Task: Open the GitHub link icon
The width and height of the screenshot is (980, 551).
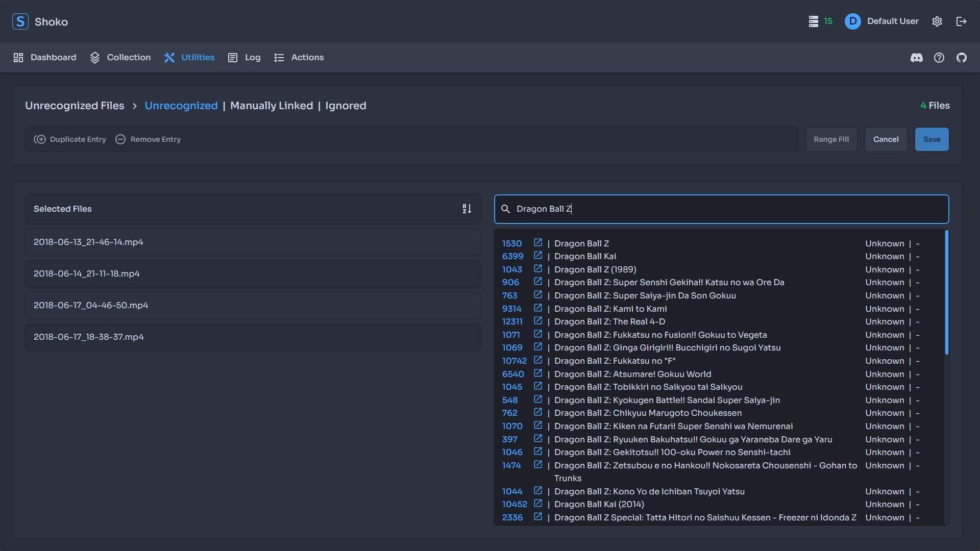Action: click(962, 58)
